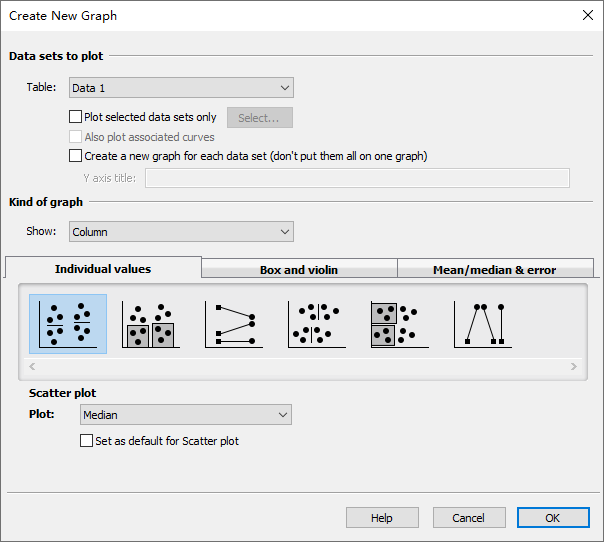The width and height of the screenshot is (604, 542).
Task: Choose the horizontal scatter with bars icon
Action: coord(399,324)
